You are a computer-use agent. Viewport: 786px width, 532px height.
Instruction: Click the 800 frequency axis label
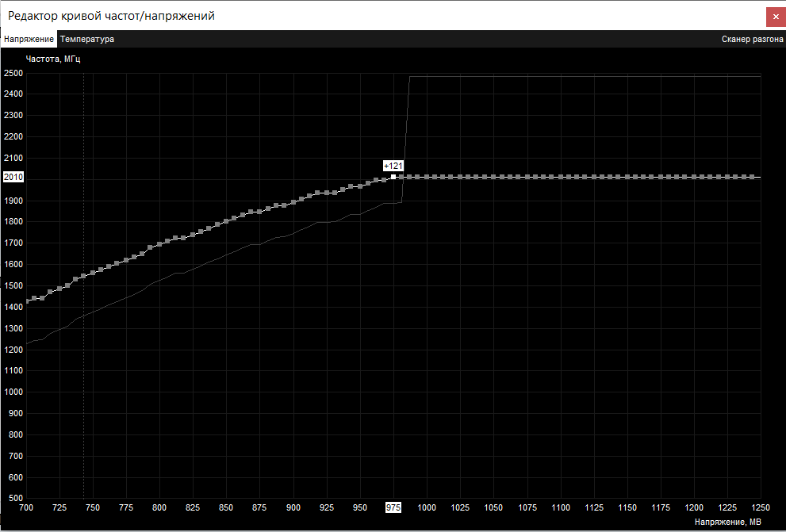pyautogui.click(x=16, y=434)
